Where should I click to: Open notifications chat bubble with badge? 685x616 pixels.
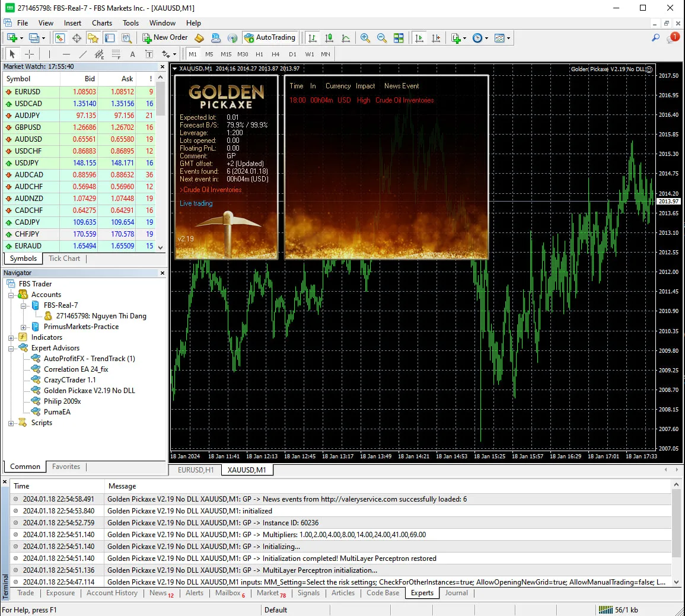coord(673,37)
